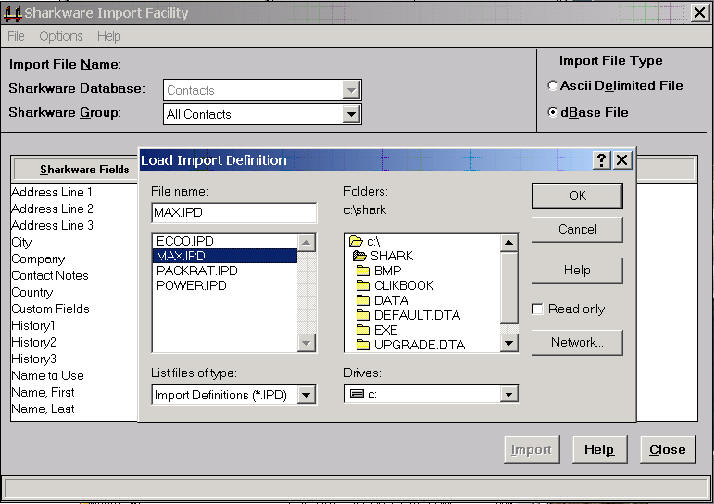The image size is (714, 504).
Task: Open List files of type dropdown
Action: (x=306, y=395)
